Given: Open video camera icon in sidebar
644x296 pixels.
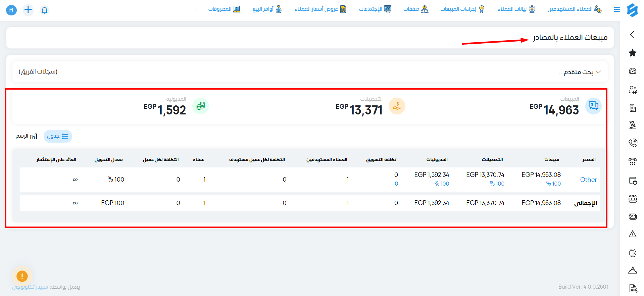Looking at the screenshot, I should click(633, 253).
